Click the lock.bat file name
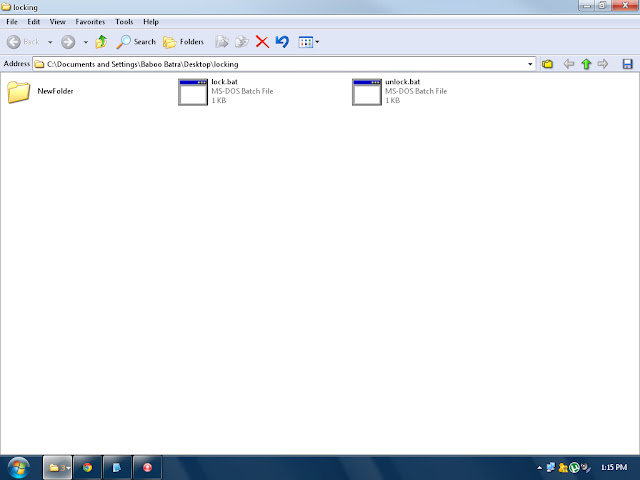Image resolution: width=640 pixels, height=480 pixels. tap(224, 82)
